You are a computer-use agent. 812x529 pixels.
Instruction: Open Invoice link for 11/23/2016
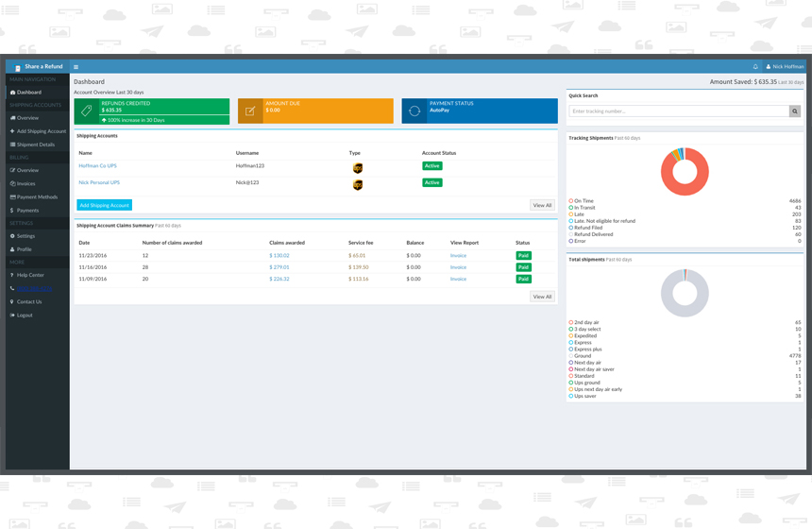458,256
